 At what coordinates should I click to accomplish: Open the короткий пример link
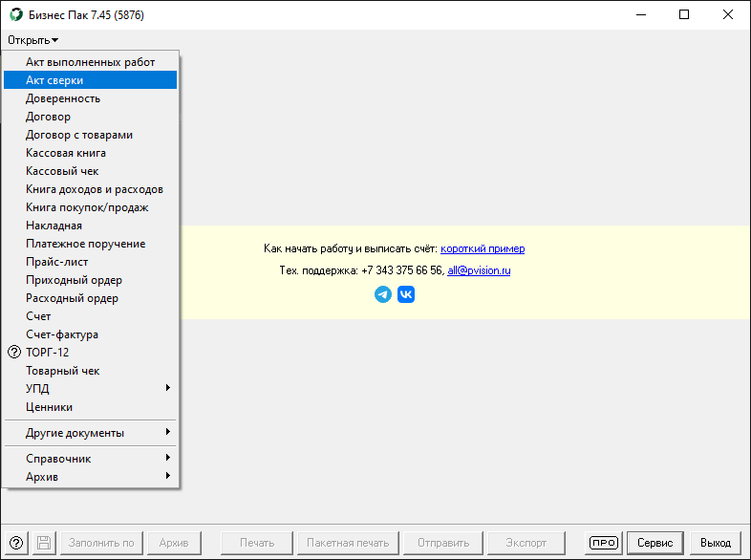[x=483, y=248]
